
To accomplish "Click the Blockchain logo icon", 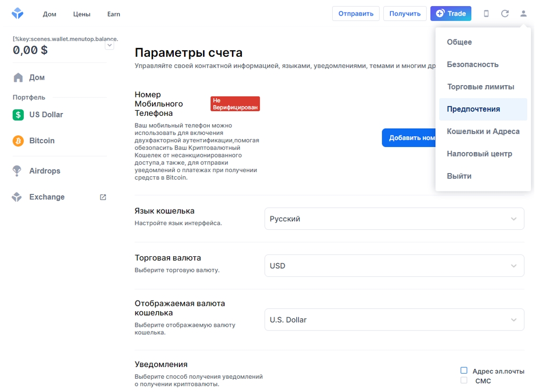I will [18, 13].
